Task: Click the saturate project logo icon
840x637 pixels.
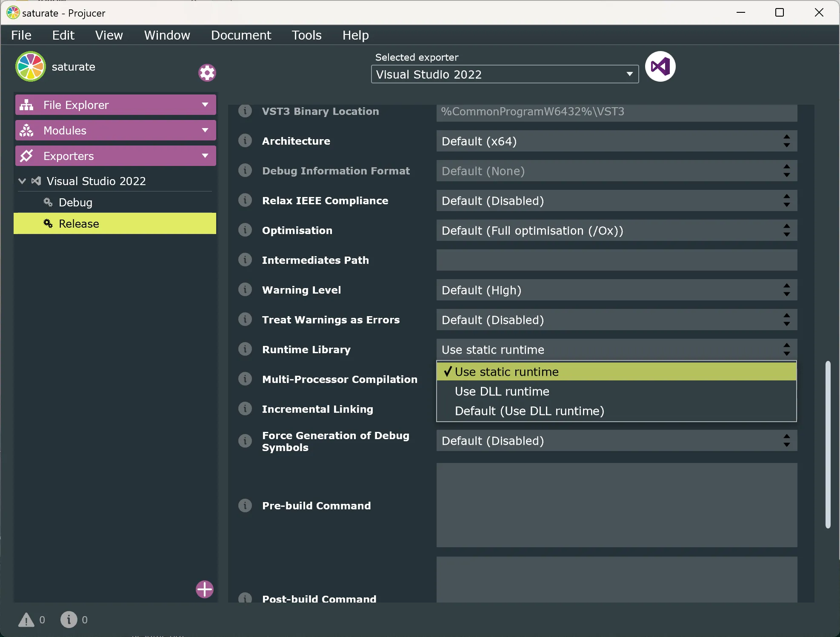Action: pos(30,66)
